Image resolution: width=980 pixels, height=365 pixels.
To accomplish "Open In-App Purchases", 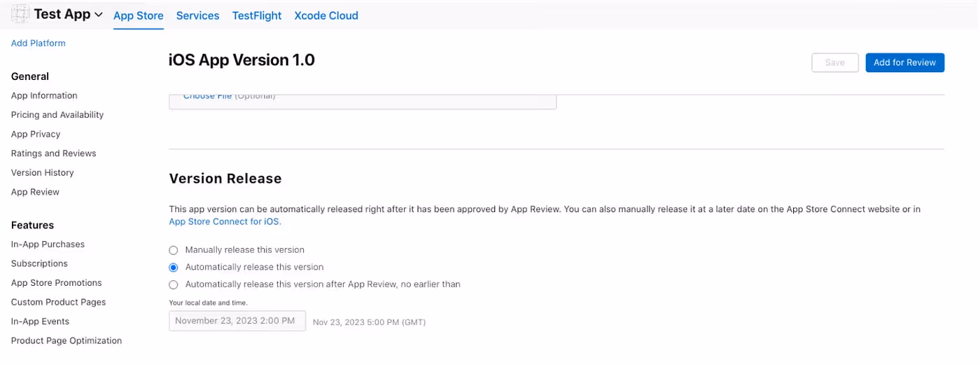I will (x=48, y=245).
